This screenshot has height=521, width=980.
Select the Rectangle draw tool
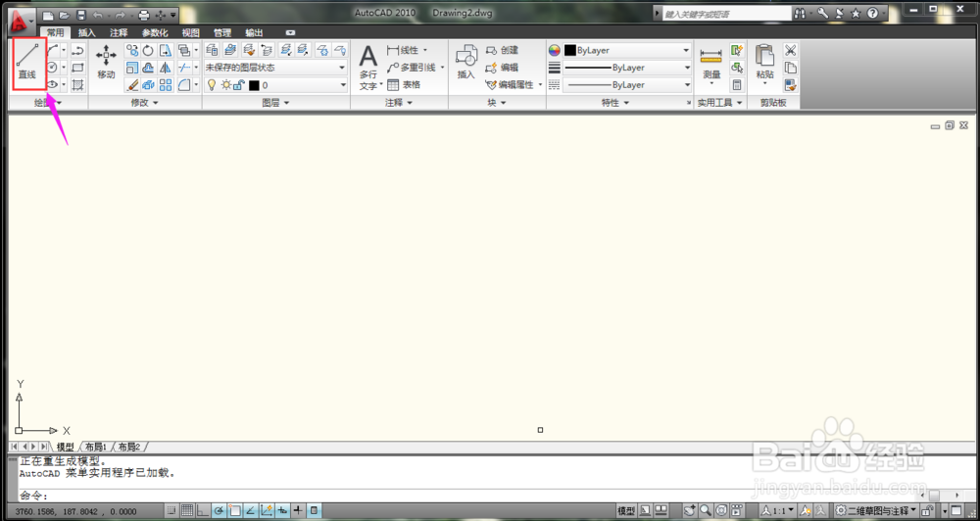point(78,68)
